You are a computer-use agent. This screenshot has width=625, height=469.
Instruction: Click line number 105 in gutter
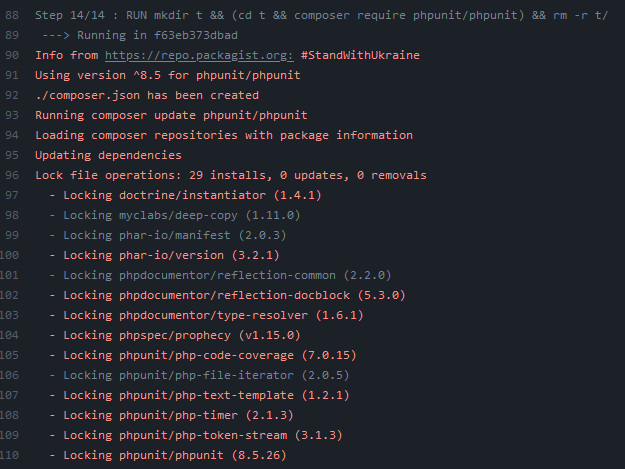[9, 355]
